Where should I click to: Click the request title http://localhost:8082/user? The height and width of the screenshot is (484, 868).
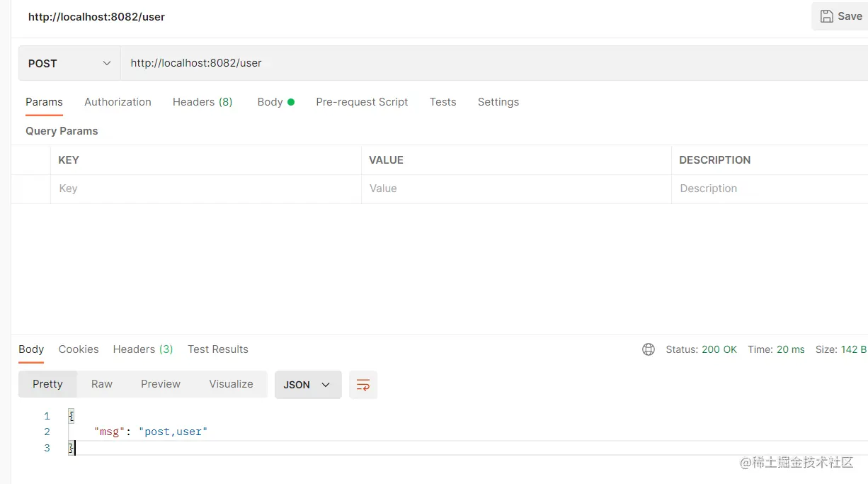coord(96,16)
